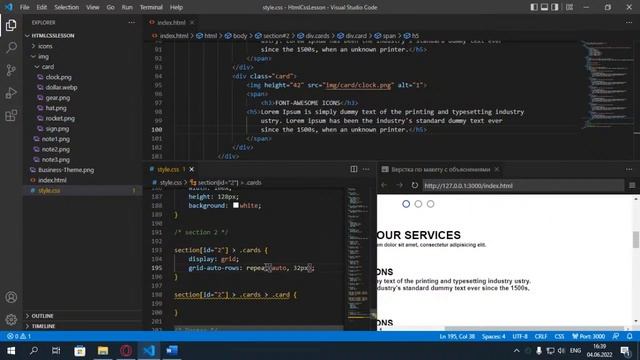
Task: Open notifications bell in status bar
Action: pyautogui.click(x=629, y=336)
